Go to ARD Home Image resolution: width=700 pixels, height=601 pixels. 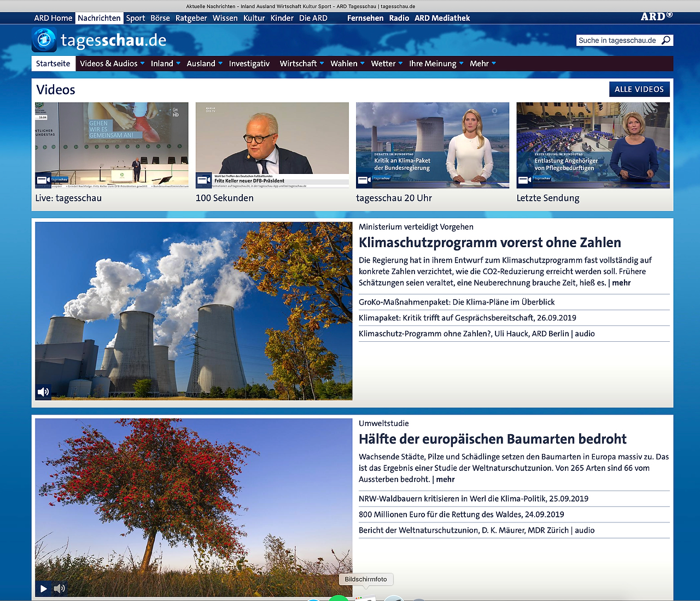[x=53, y=18]
